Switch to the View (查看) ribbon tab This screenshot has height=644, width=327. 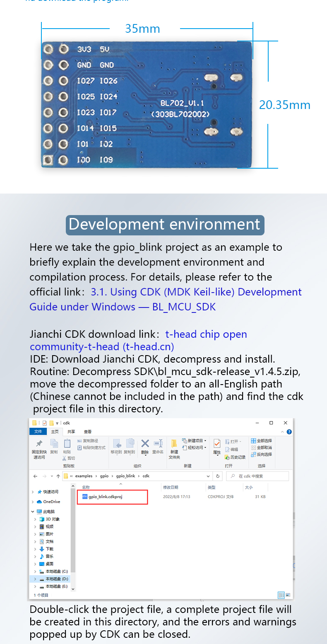88,432
